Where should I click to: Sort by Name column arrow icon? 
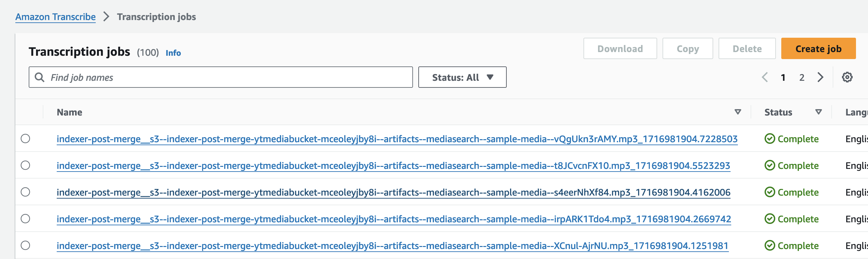738,112
